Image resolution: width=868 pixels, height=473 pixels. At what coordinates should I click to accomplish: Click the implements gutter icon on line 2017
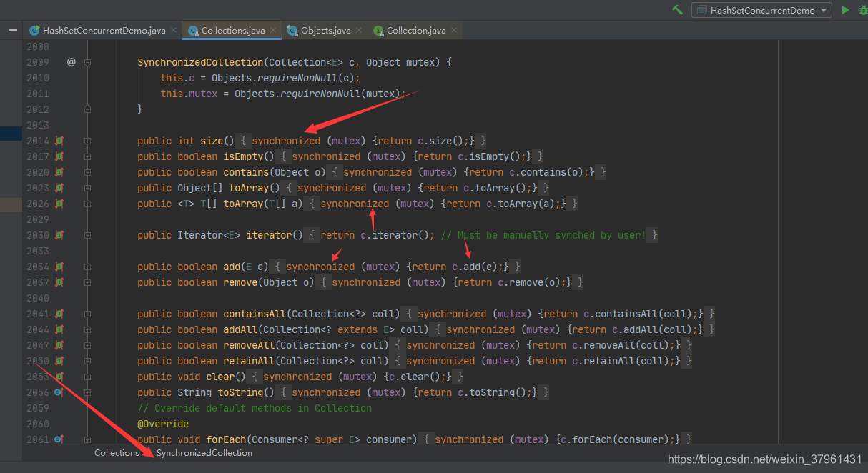pos(59,156)
